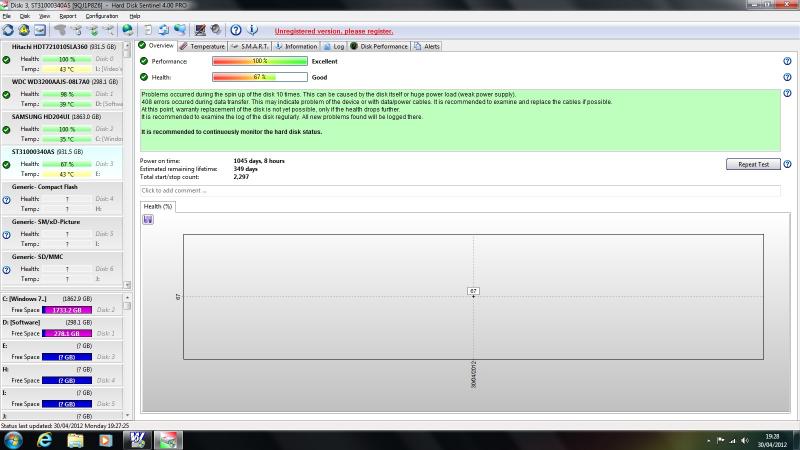Click the help icon beside Performance bar
This screenshot has height=450, width=800.
787,61
